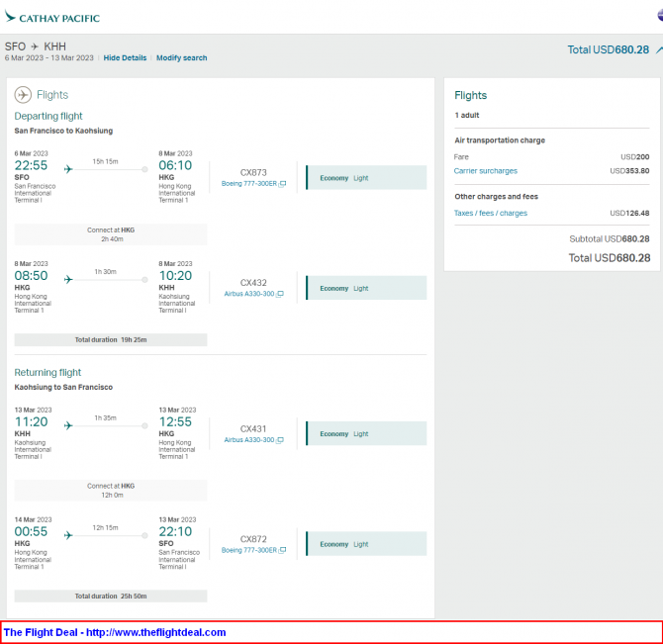663x644 pixels.
Task: Click the plane icon next to 11:20 departure
Action: [68, 425]
